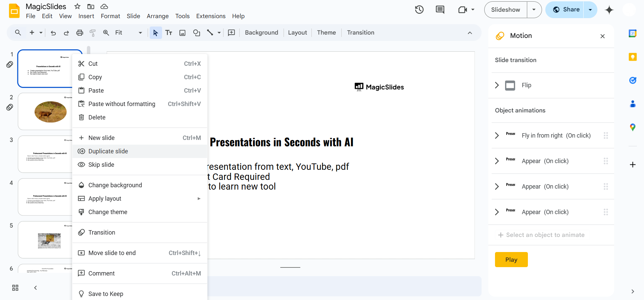Choose Skip slide in context menu
Screen dimensions: 644x300
101,165
